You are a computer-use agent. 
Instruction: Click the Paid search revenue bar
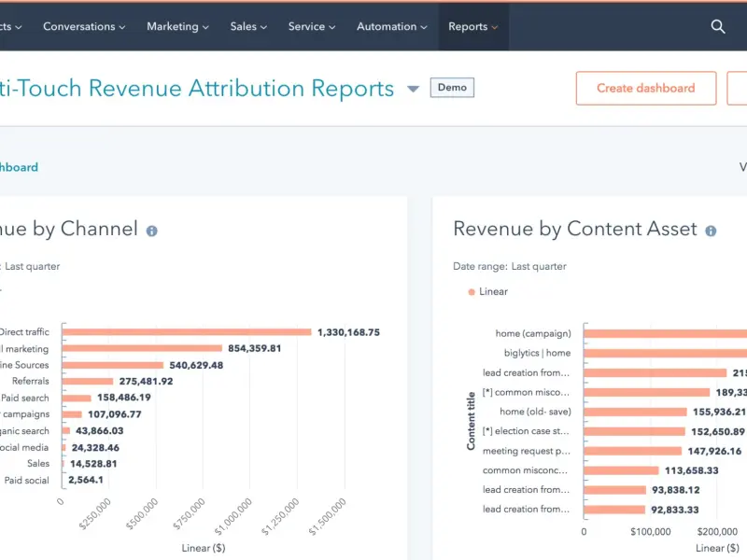click(75, 398)
